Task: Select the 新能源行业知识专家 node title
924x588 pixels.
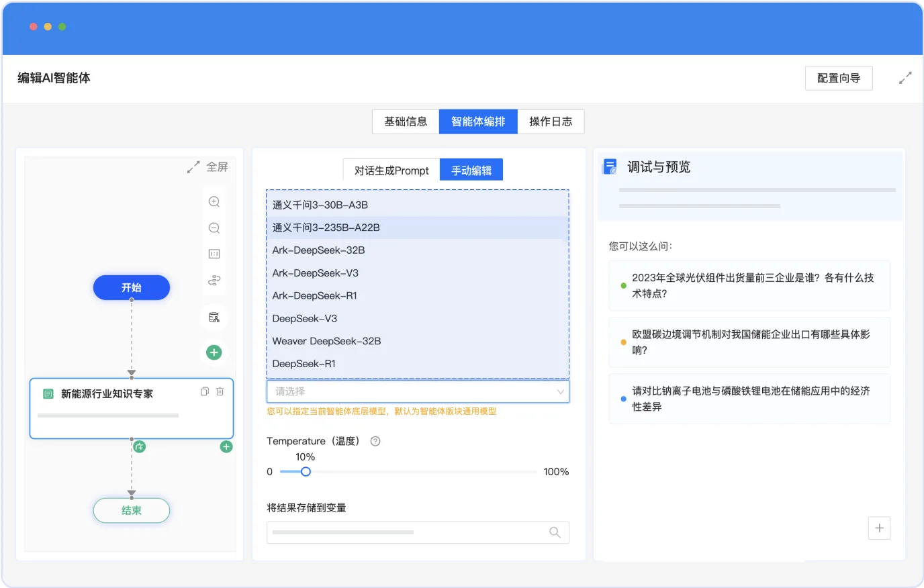Action: 107,394
